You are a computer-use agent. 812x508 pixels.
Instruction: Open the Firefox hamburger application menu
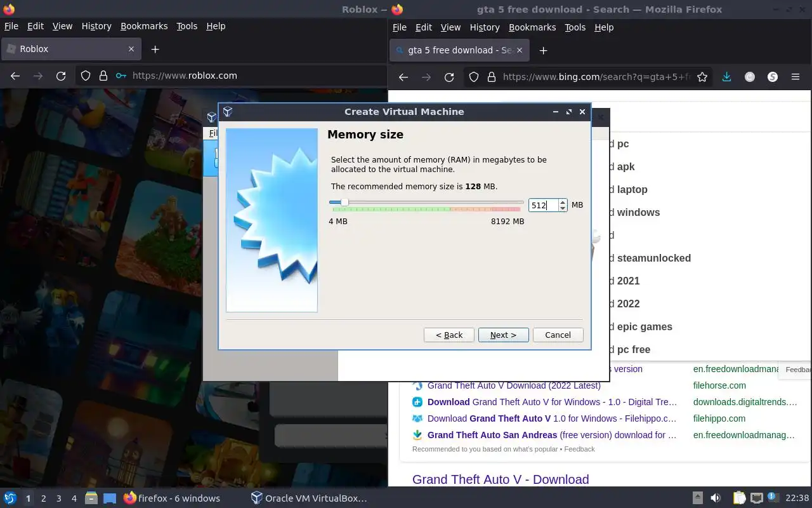[796, 77]
